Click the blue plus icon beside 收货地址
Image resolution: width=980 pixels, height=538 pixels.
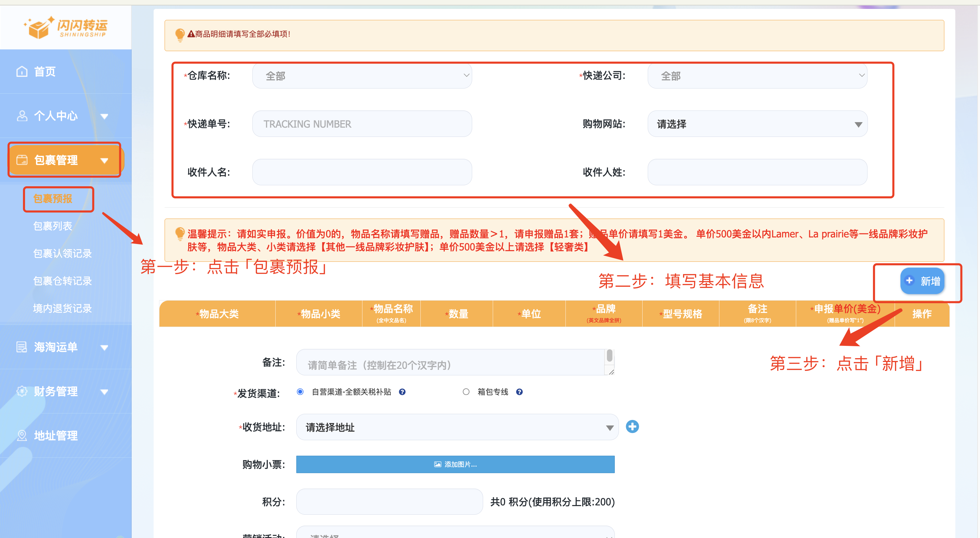[x=632, y=426]
